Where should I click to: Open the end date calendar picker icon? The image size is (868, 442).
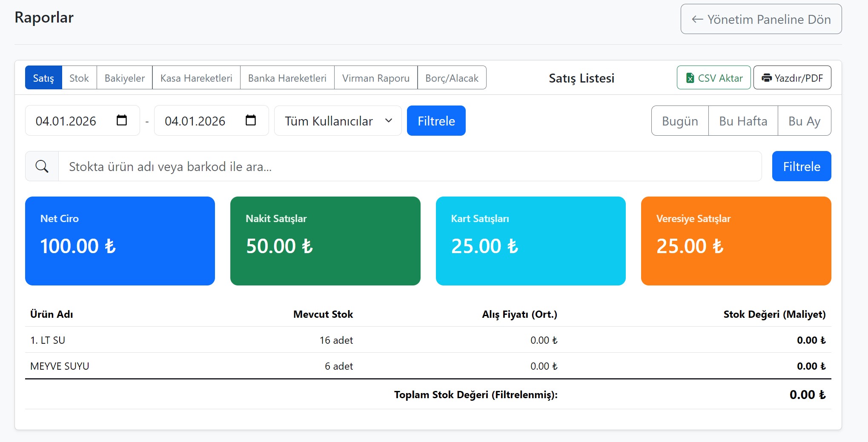(x=251, y=120)
